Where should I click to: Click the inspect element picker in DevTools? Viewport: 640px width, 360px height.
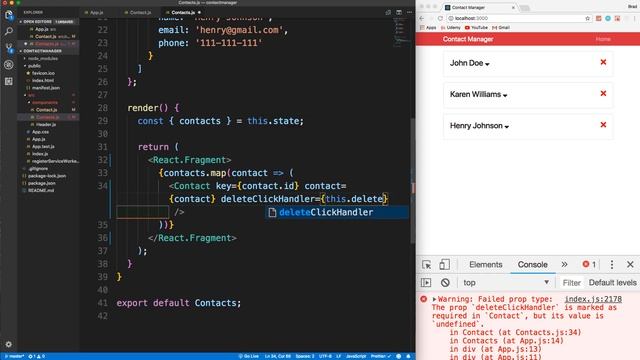(427, 264)
